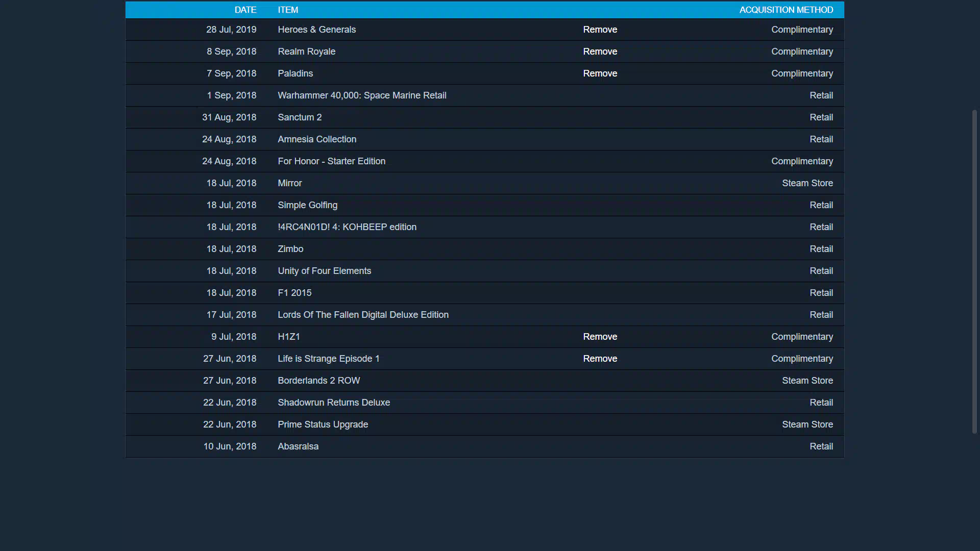
Task: Select the Borderlands 2 ROW entry
Action: 318,381
